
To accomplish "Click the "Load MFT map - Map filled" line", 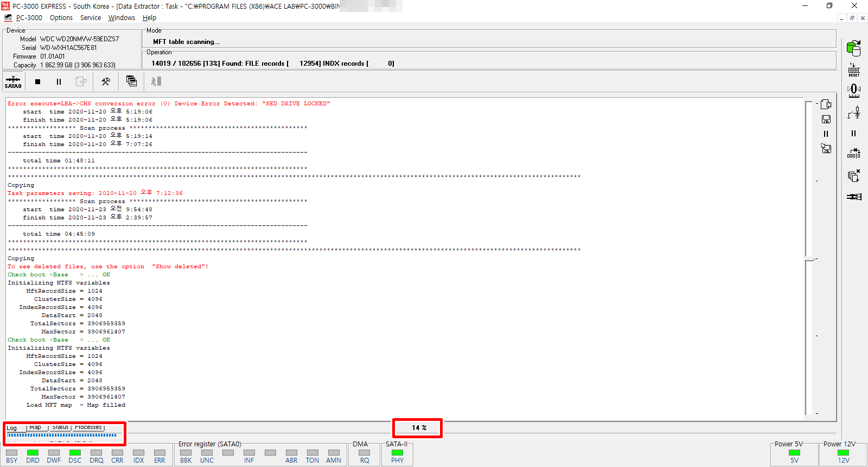I will [76, 405].
